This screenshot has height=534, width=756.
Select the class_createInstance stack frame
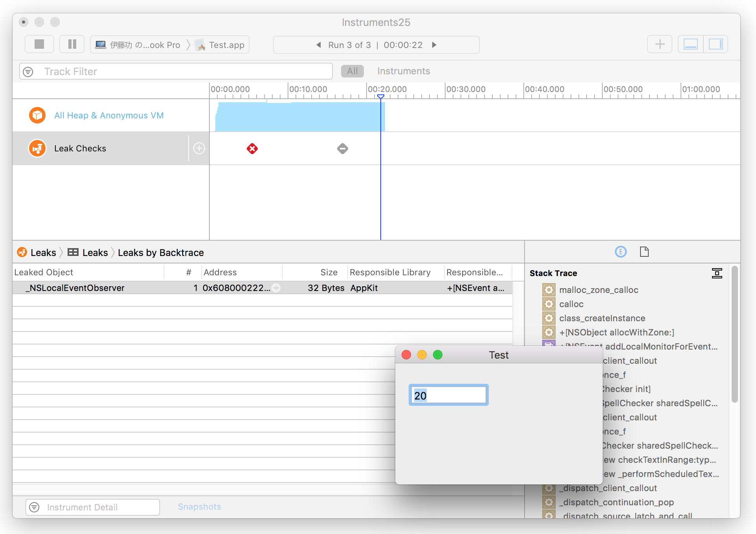(x=602, y=318)
